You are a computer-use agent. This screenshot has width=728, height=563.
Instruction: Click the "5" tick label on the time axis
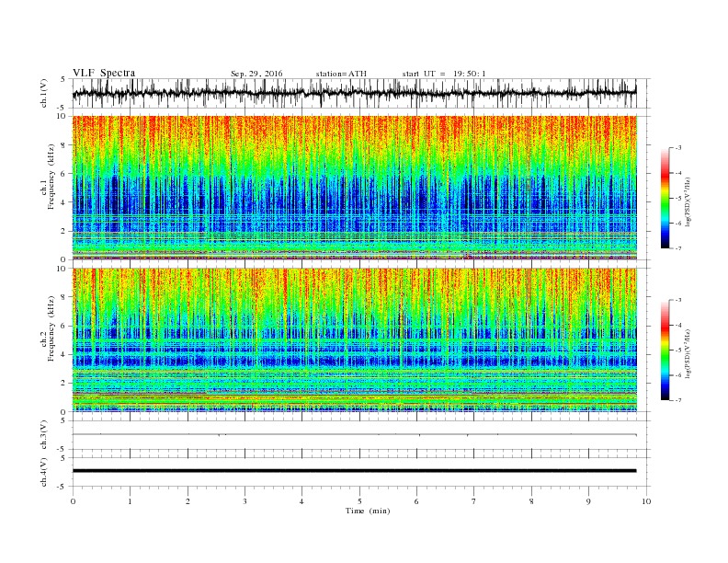(x=359, y=501)
